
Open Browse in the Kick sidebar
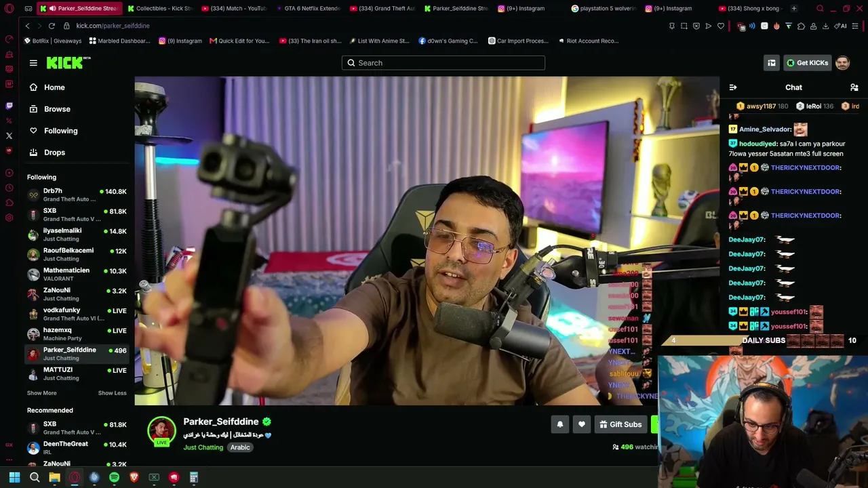click(x=57, y=109)
